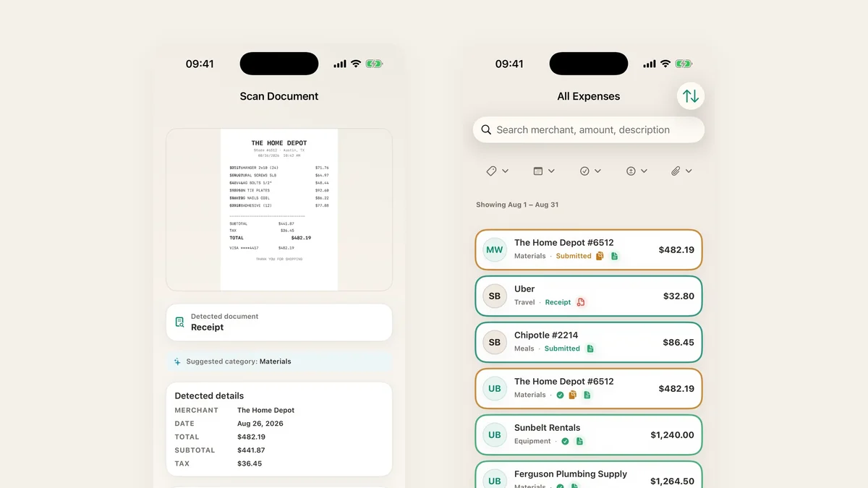
Task: Click the receipt icon beside Detected document
Action: (x=179, y=322)
